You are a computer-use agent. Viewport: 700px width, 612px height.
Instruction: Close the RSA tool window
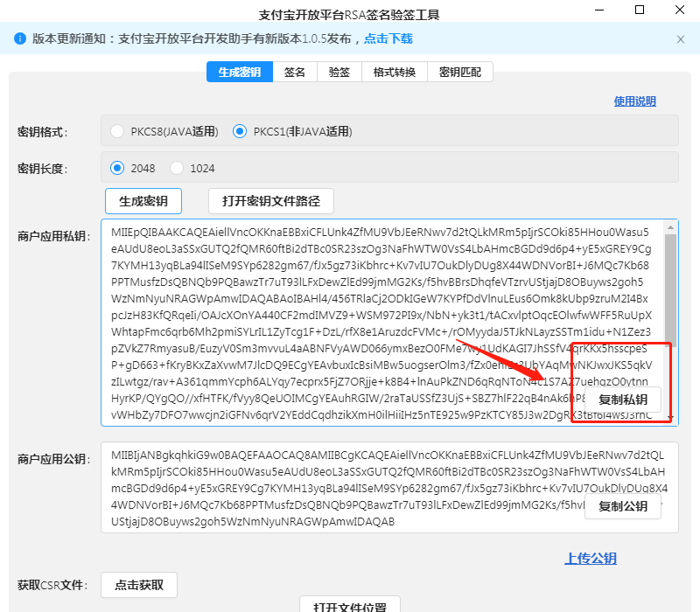coord(680,10)
